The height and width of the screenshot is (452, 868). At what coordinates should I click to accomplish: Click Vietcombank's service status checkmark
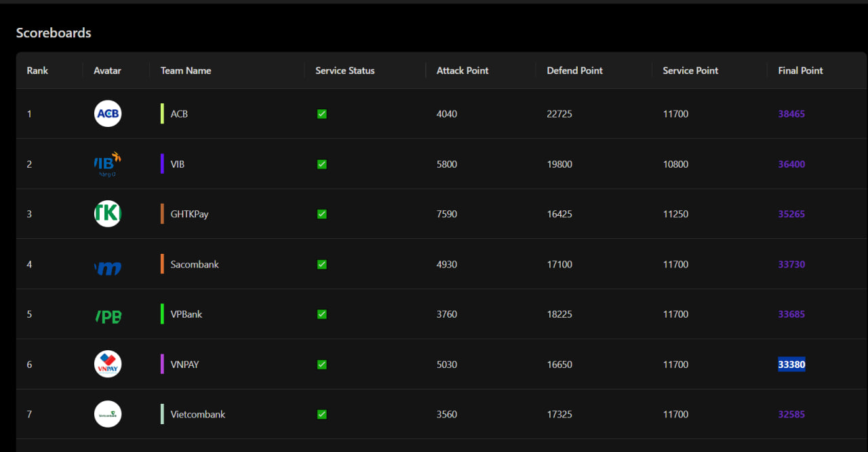[321, 414]
